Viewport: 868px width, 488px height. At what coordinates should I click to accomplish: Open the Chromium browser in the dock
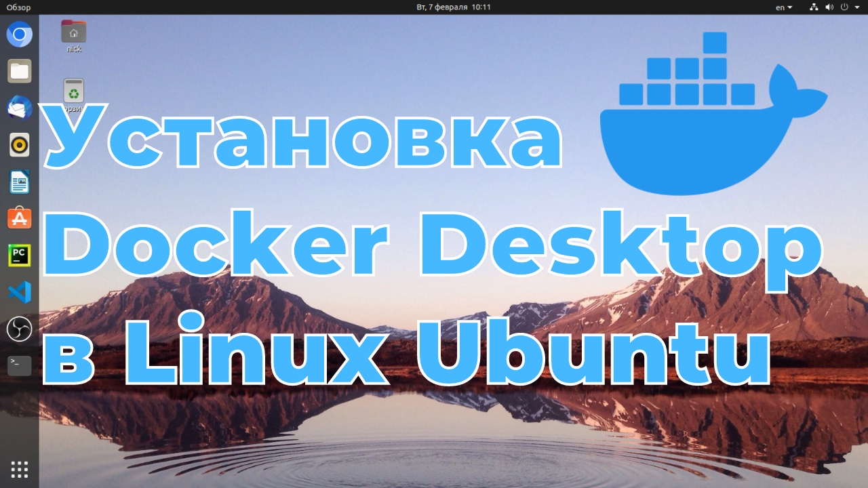tap(19, 34)
